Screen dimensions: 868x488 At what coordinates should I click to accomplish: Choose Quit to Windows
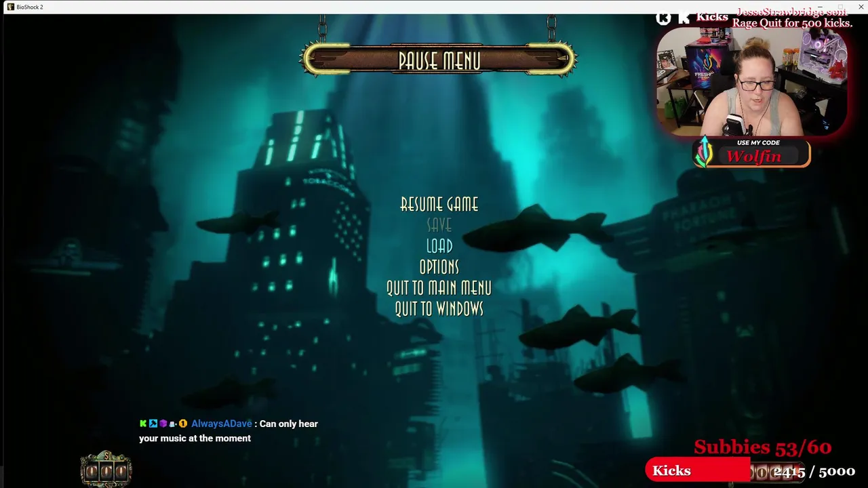click(x=439, y=309)
